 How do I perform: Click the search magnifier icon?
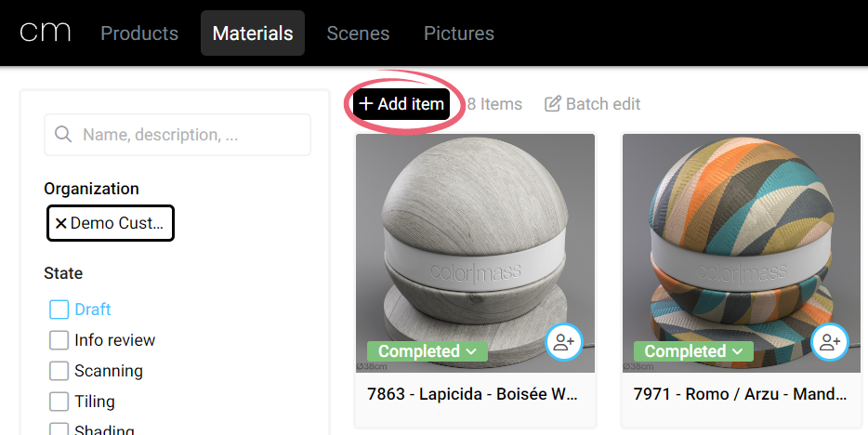point(63,135)
